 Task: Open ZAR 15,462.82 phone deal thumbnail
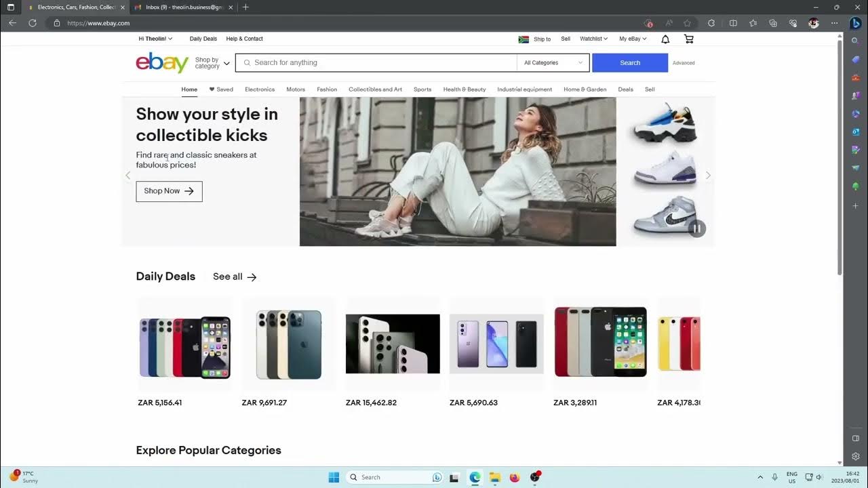click(x=393, y=344)
